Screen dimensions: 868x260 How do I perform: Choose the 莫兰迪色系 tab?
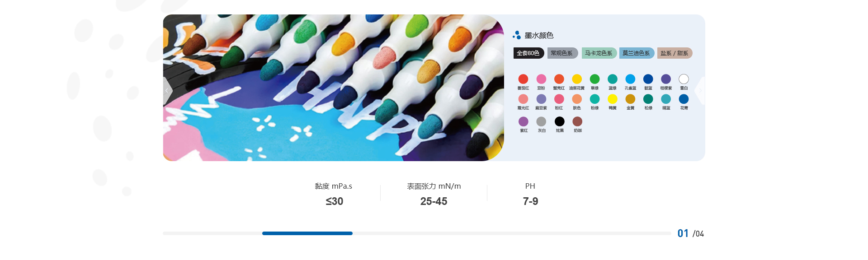tap(637, 53)
